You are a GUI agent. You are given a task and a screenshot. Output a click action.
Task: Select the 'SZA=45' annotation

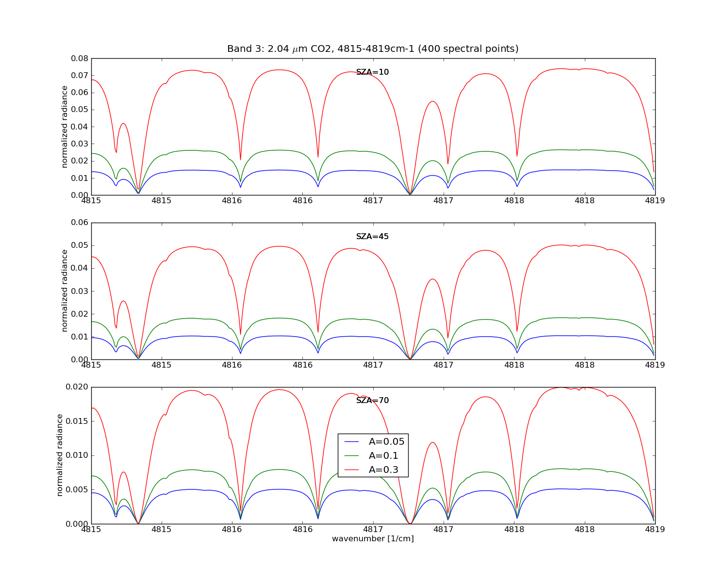click(x=372, y=237)
